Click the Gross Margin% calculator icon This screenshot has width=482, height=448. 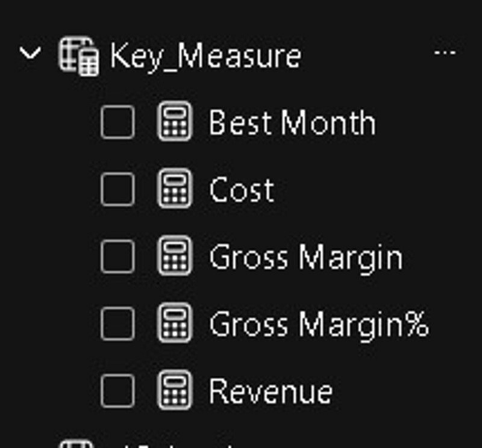pyautogui.click(x=175, y=324)
